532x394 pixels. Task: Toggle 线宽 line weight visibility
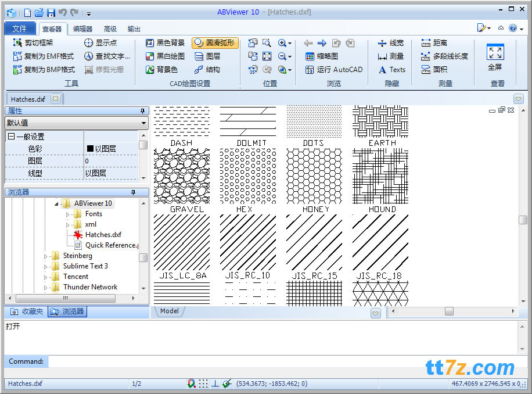tap(390, 43)
